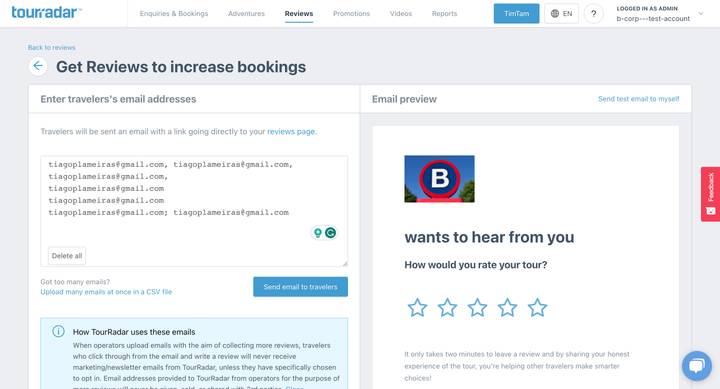720x389 pixels.
Task: Click Send email to travelers button
Action: point(300,287)
